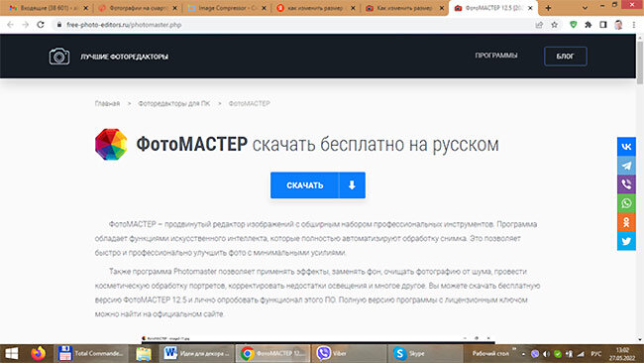Image resolution: width=644 pixels, height=363 pixels.
Task: Share the page via Odnoklassniki icon
Action: coord(626,222)
